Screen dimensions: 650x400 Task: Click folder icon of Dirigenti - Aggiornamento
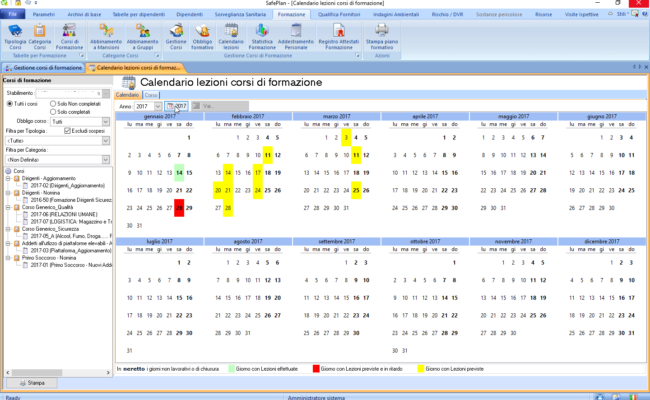pos(17,178)
